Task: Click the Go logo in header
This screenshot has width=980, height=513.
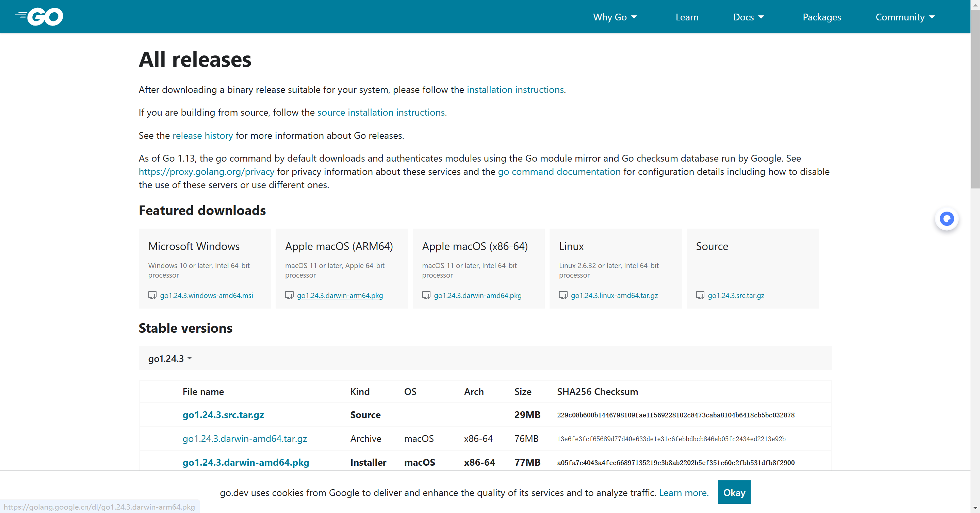Action: 39,17
